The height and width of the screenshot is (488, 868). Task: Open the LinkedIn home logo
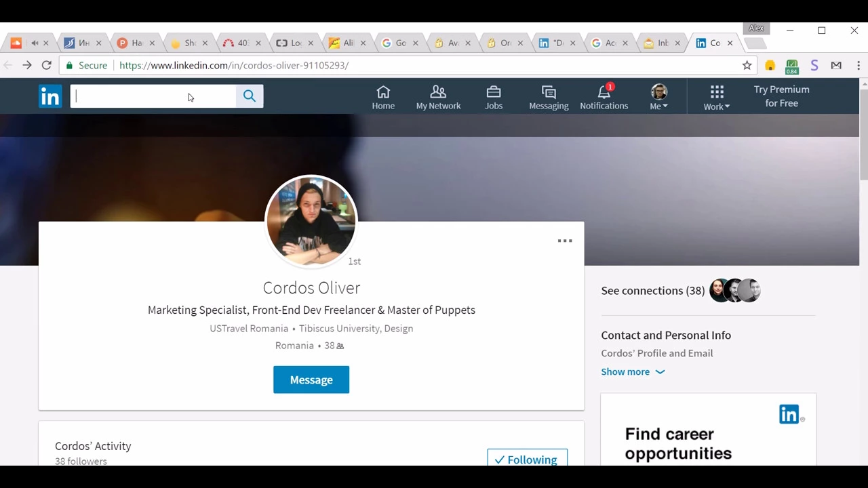[50, 96]
